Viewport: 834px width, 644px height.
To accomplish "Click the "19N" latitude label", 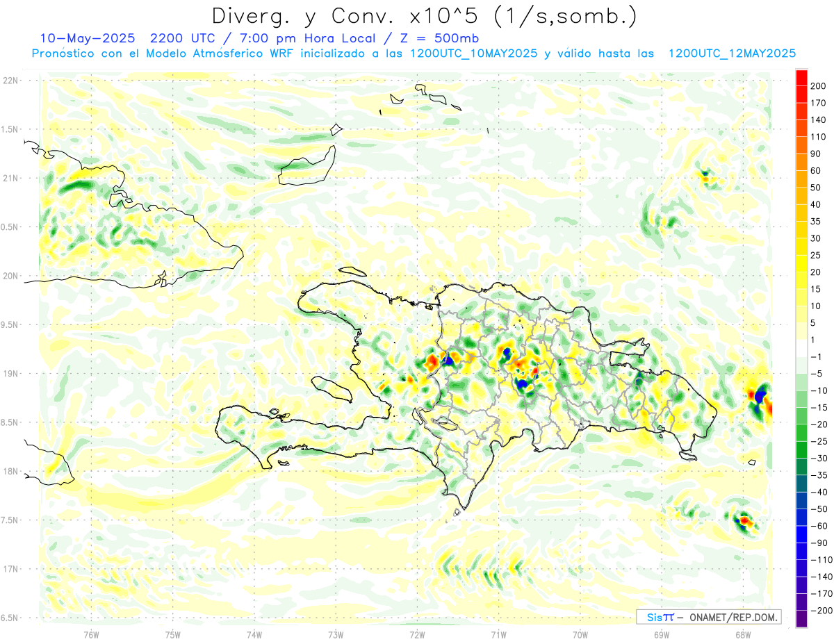I will click(10, 374).
